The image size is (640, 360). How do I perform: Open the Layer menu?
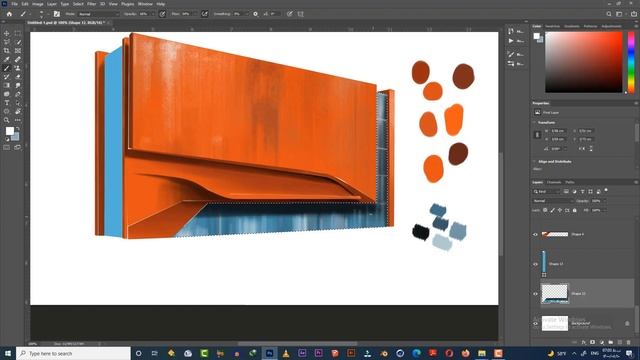tap(52, 4)
